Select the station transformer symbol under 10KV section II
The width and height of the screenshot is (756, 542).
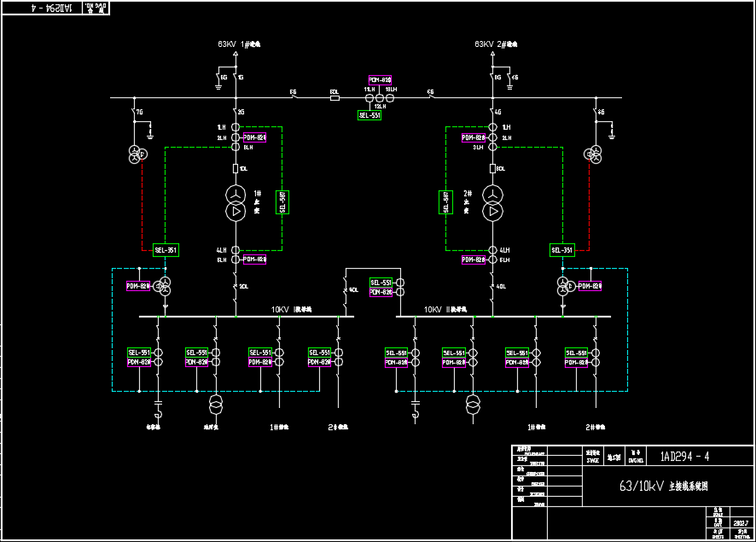(472, 404)
